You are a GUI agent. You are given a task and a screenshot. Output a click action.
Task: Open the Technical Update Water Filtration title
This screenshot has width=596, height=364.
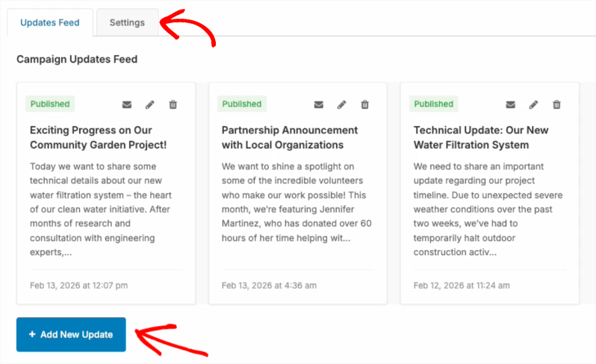point(482,137)
